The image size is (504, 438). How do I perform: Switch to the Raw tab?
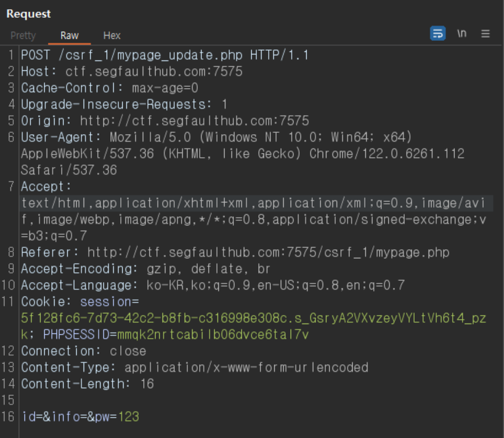click(x=70, y=36)
